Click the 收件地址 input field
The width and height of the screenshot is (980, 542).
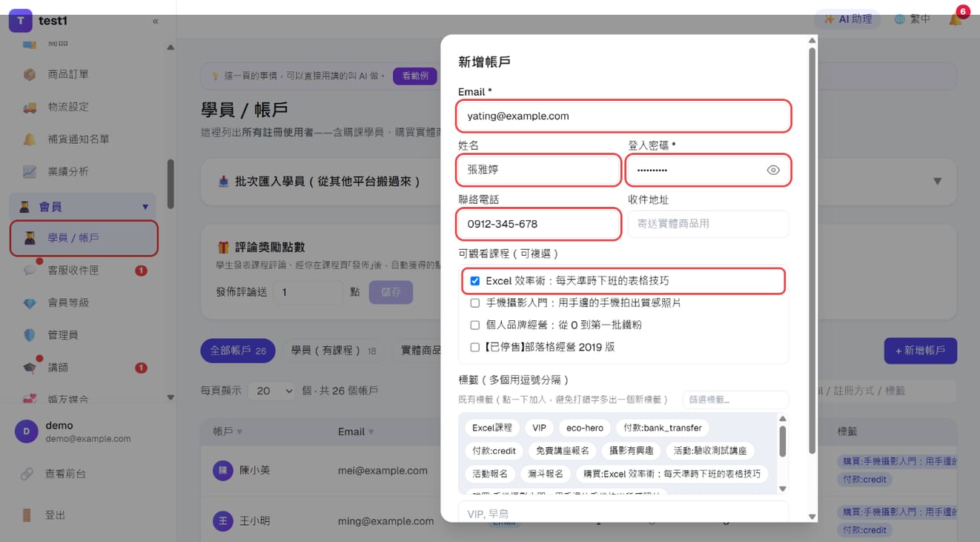(x=708, y=224)
